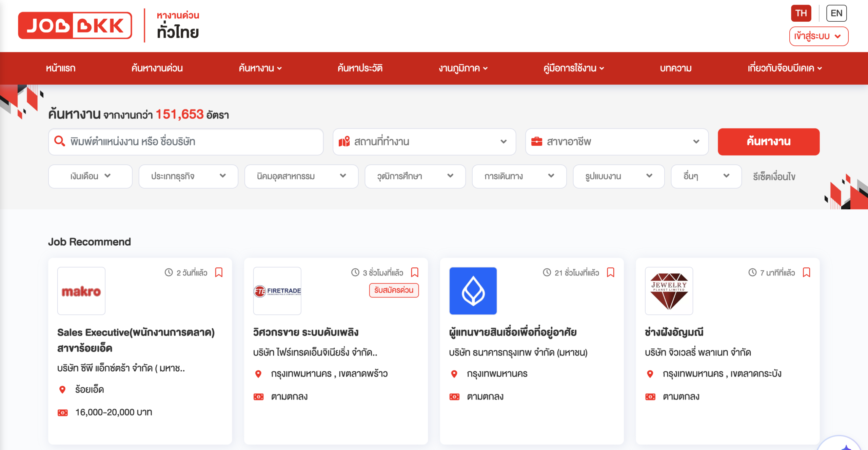Go to บทความ menu item
The width and height of the screenshot is (868, 450).
pos(676,68)
